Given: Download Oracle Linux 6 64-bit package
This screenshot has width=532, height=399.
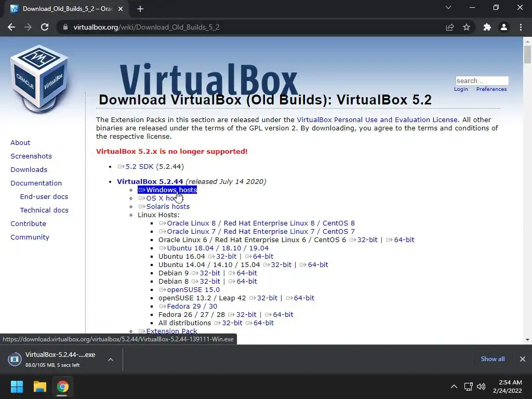Looking at the screenshot, I should [x=401, y=240].
